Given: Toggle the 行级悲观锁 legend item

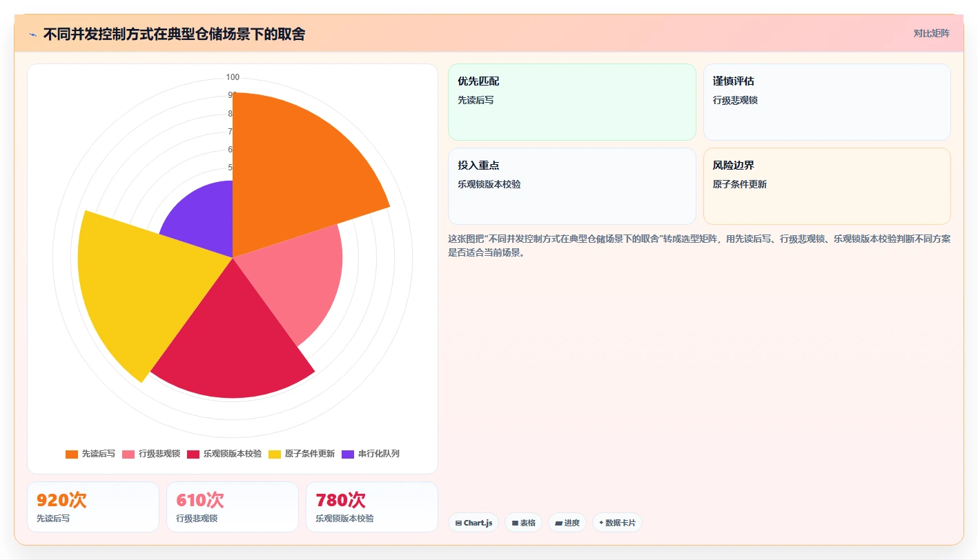Looking at the screenshot, I should point(151,454).
